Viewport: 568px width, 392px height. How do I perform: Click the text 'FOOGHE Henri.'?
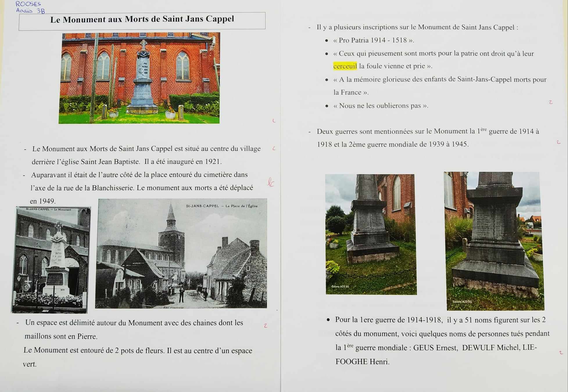pyautogui.click(x=363, y=362)
